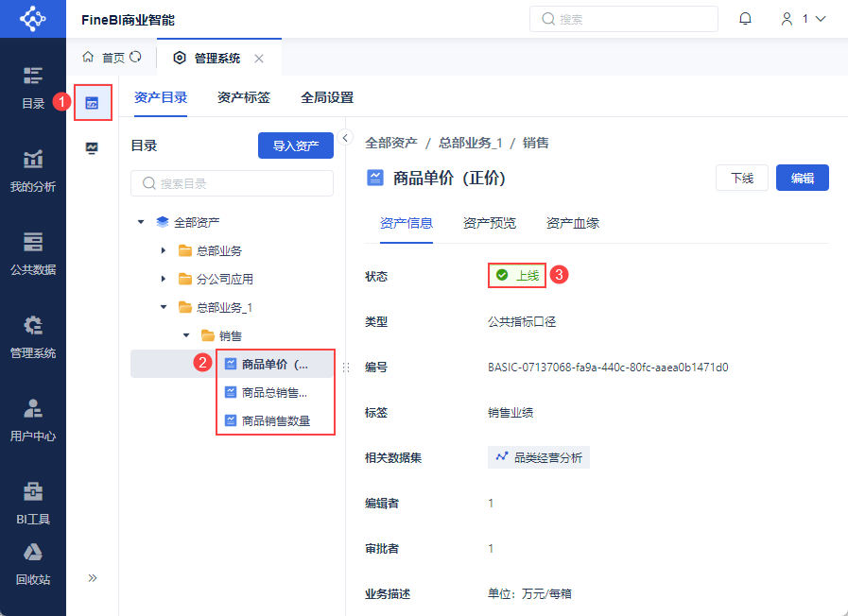848x616 pixels.
Task: Click the 搜索目录 input field
Action: pos(232,183)
